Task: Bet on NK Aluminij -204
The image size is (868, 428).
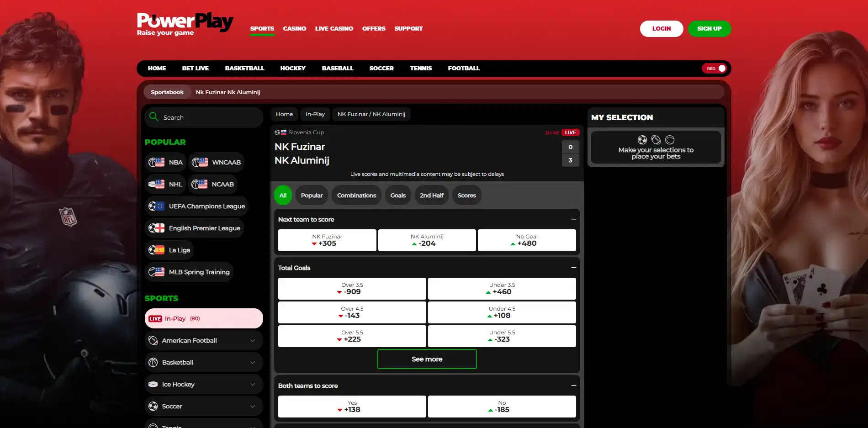Action: point(427,240)
